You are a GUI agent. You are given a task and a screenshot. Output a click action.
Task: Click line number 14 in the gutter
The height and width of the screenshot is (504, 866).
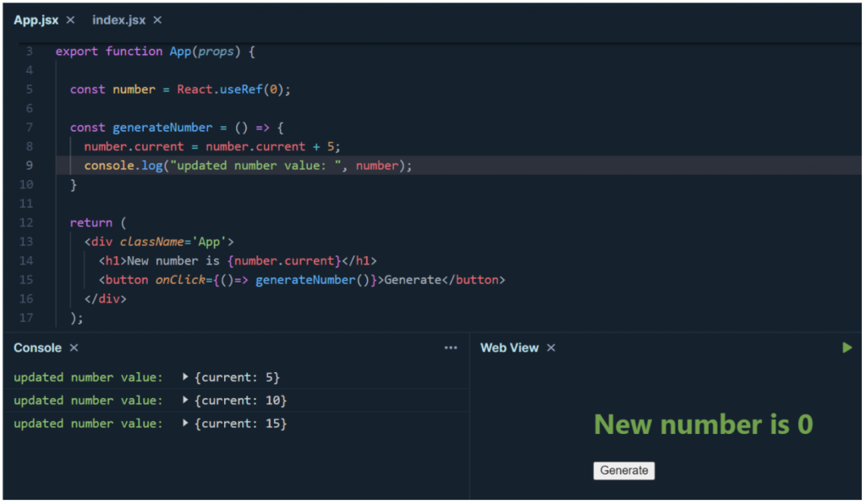tap(26, 260)
